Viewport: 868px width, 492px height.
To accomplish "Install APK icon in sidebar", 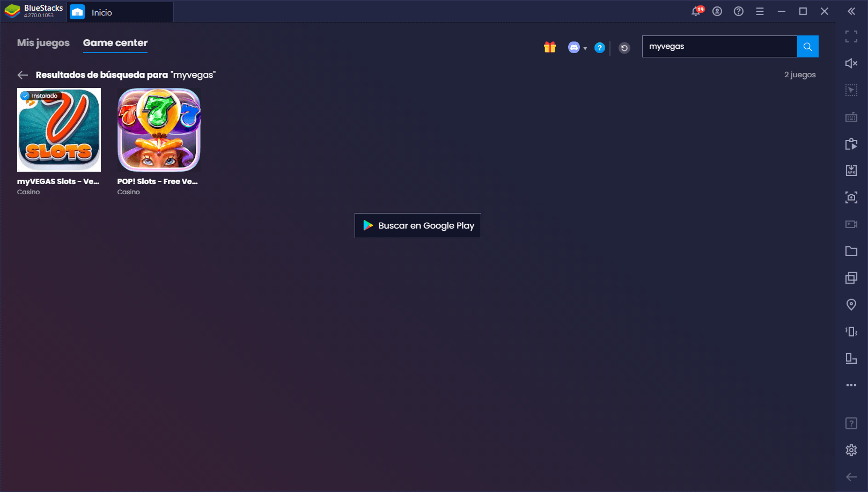I will pos(851,171).
